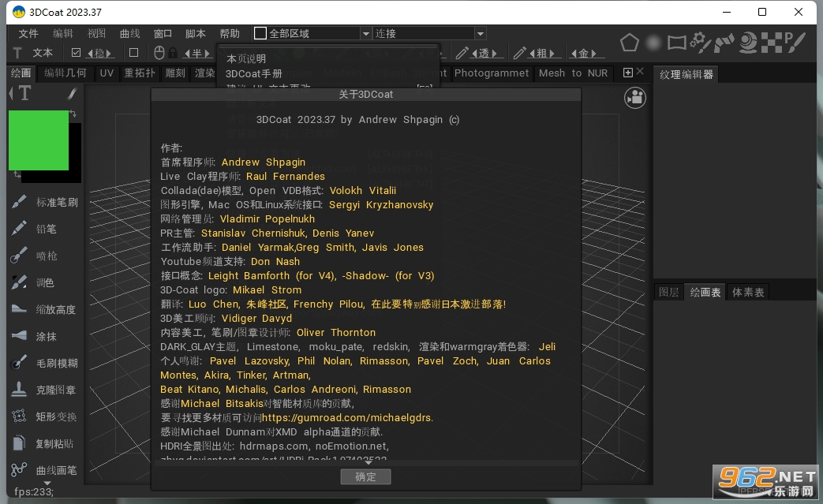The height and width of the screenshot is (504, 823).
Task: Open brush settings gear-with-brush icon
Action: [x=700, y=43]
